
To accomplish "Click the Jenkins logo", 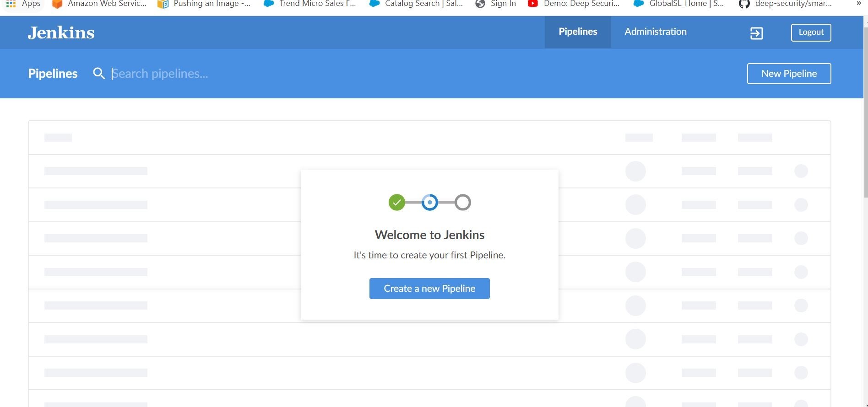I will click(x=61, y=32).
